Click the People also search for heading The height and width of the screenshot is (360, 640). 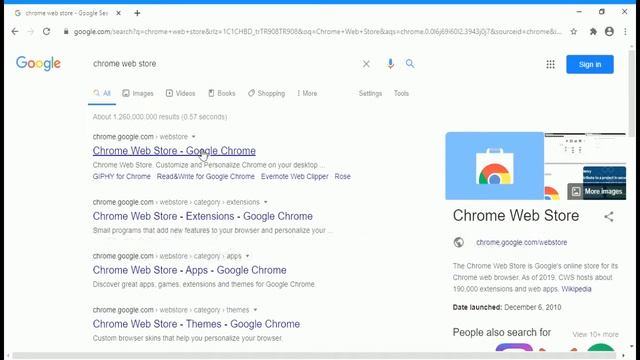click(x=502, y=332)
